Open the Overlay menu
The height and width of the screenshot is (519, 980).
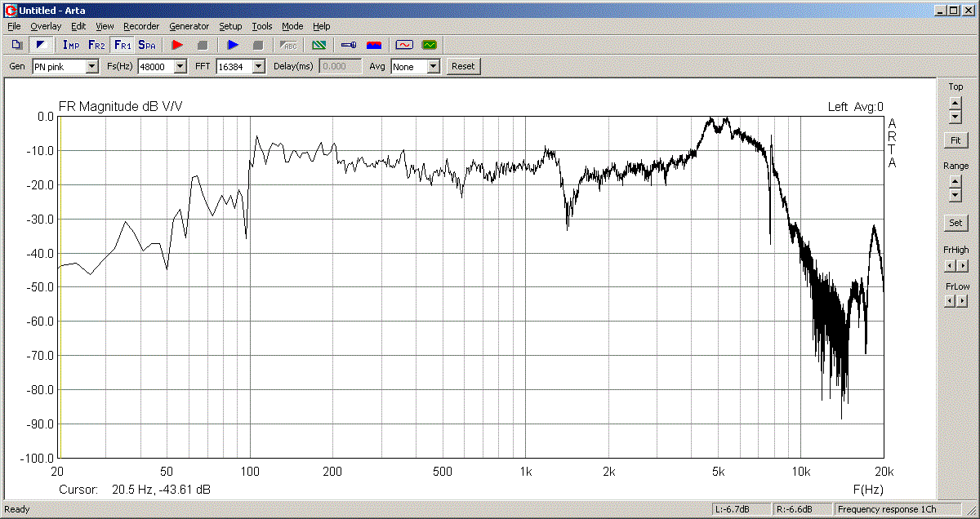coord(46,26)
